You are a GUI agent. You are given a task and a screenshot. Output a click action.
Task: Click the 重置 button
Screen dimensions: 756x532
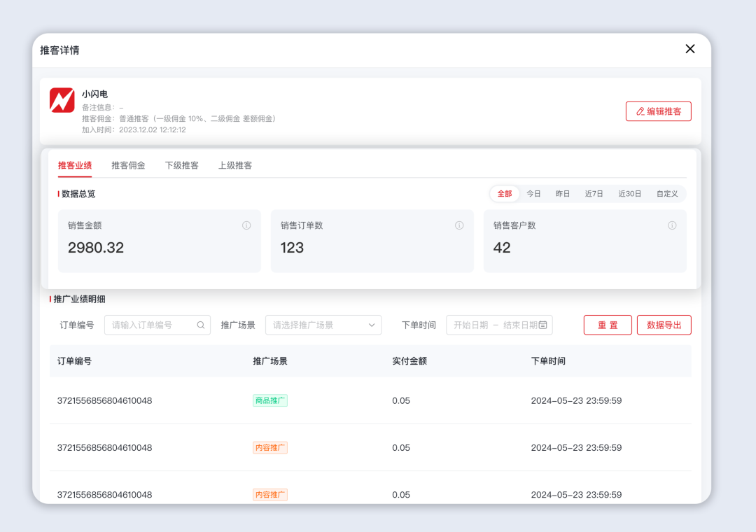pyautogui.click(x=608, y=325)
